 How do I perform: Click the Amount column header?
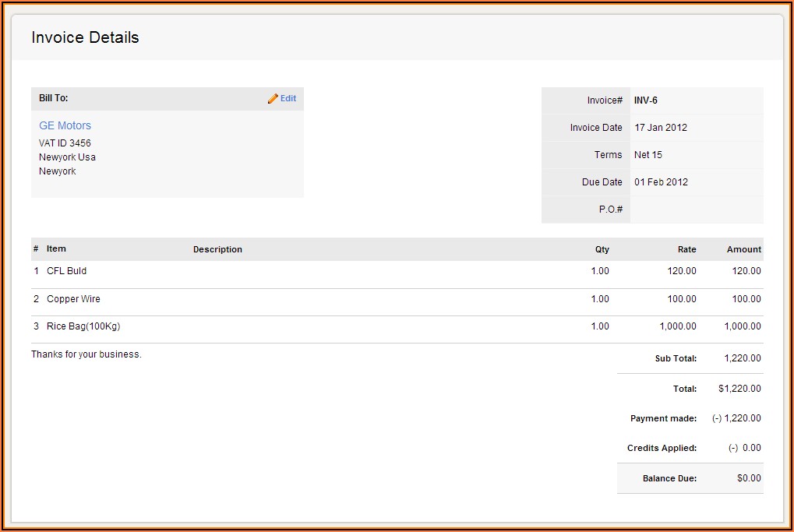click(743, 248)
